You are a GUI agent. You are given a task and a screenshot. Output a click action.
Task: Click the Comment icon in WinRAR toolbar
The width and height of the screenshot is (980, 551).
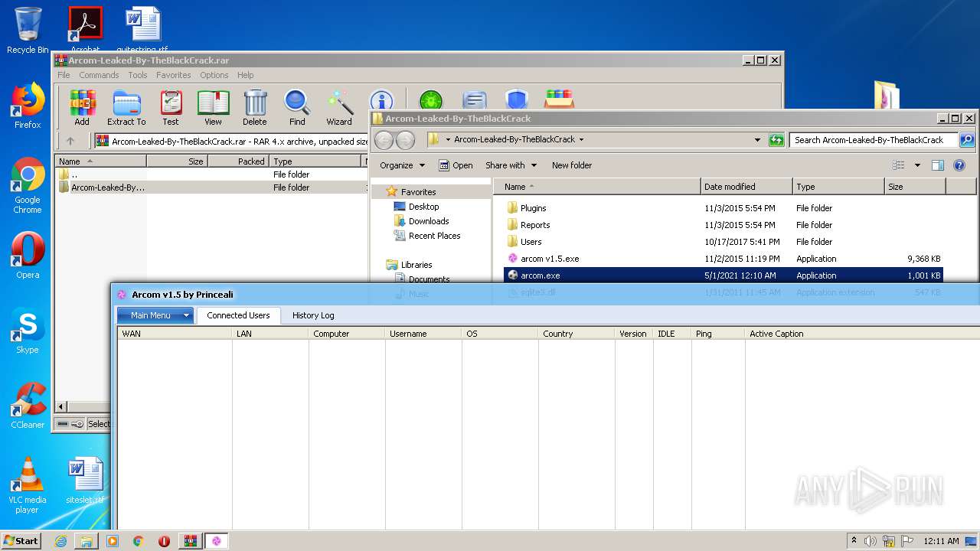(475, 100)
